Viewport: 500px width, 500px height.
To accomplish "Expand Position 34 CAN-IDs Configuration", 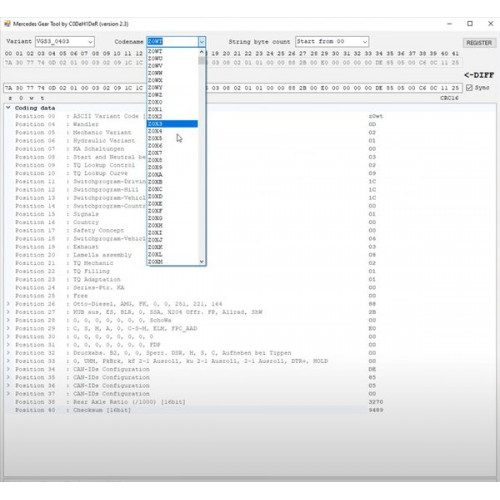I will 8,369.
